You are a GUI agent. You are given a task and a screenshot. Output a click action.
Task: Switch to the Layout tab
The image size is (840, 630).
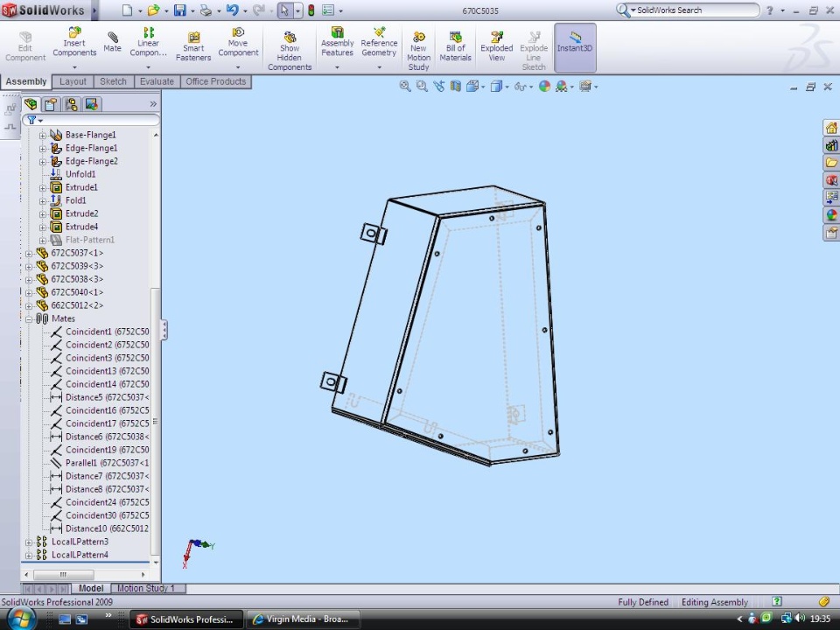(73, 81)
